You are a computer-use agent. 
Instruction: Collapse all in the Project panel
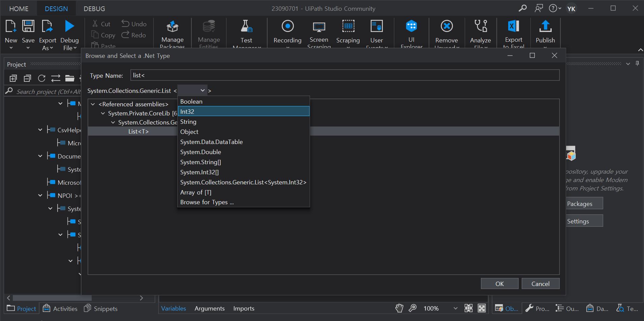(27, 78)
